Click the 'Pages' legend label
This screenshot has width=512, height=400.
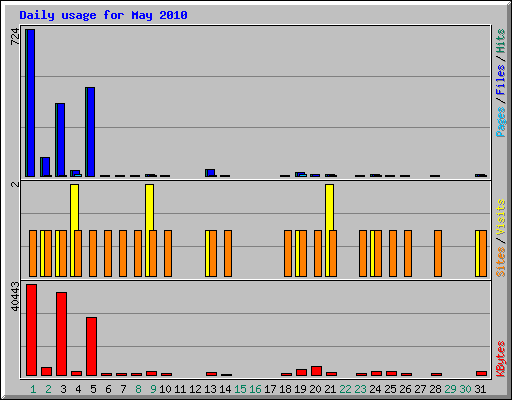[500, 122]
